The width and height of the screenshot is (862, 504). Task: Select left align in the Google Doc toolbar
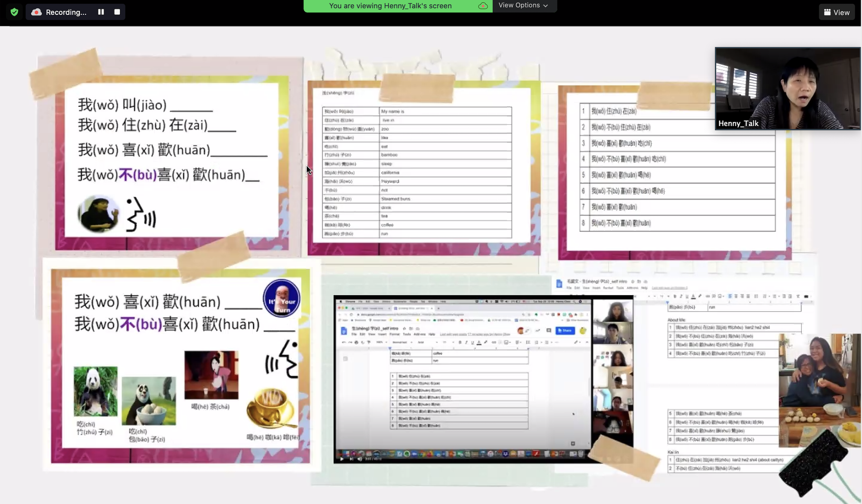click(x=730, y=296)
